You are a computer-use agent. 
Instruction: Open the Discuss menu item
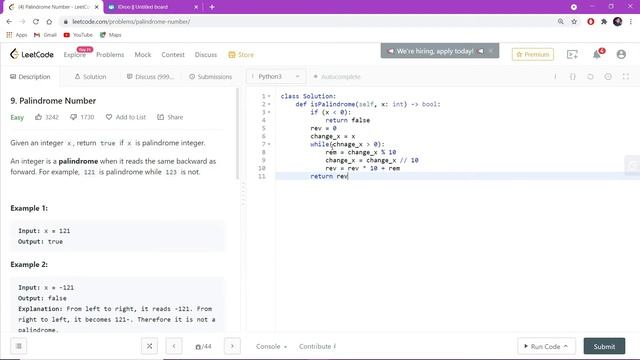pos(206,55)
